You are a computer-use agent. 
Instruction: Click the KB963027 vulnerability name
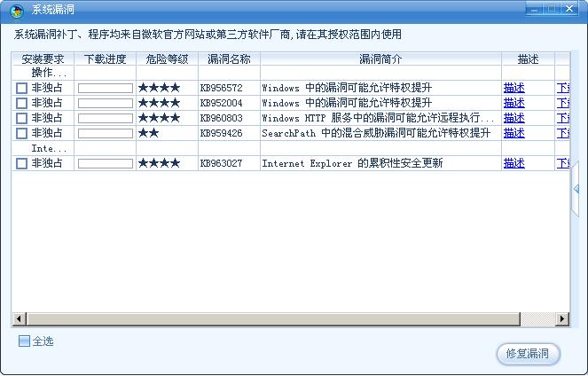coord(221,163)
